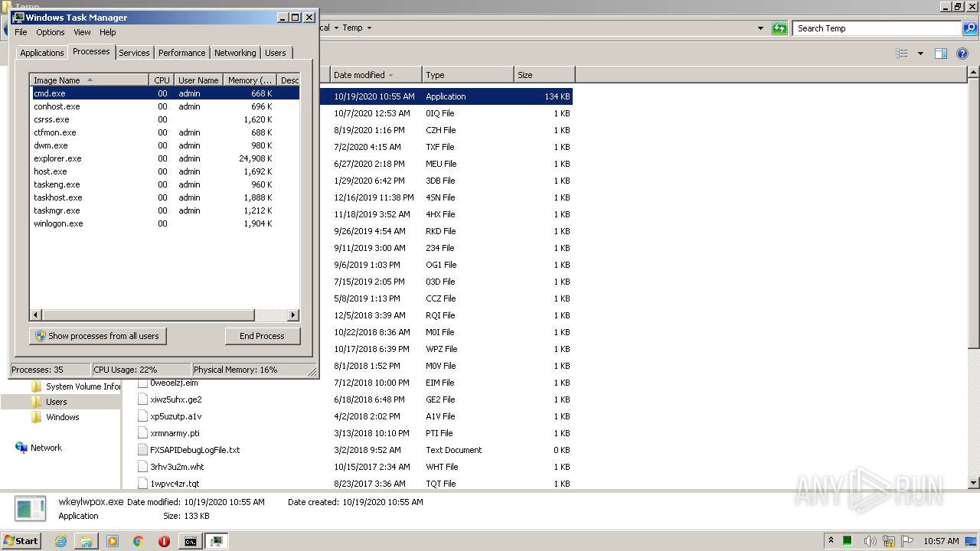Click the Start button on taskbar
980x551 pixels.
point(21,540)
